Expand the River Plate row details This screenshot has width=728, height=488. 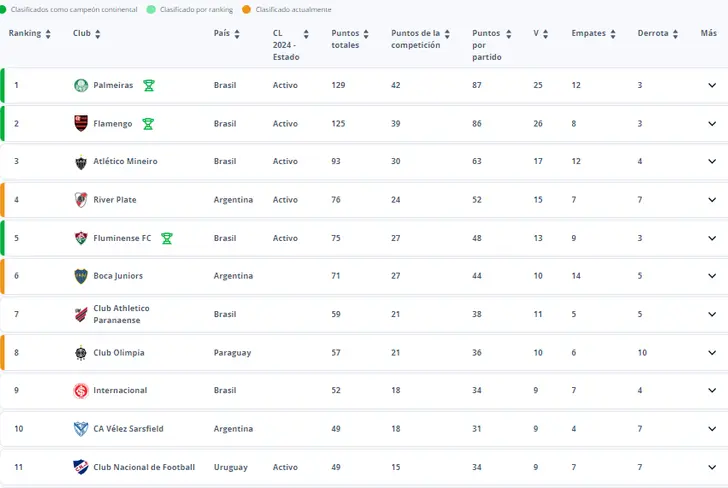pos(712,200)
